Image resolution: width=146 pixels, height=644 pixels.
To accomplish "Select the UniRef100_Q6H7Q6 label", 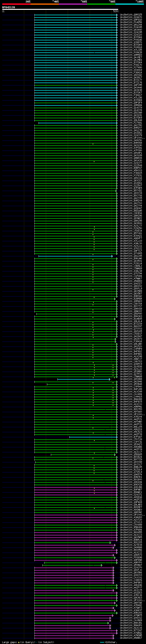I will pos(131,603).
